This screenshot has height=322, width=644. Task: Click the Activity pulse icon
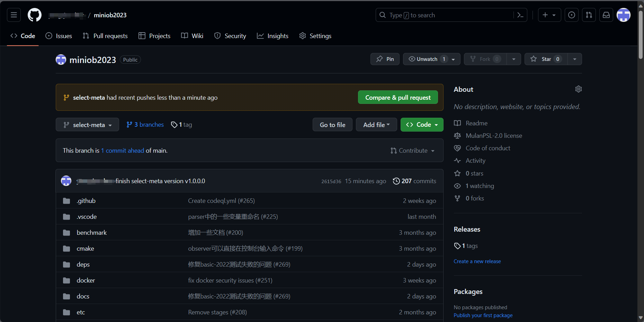coord(457,161)
